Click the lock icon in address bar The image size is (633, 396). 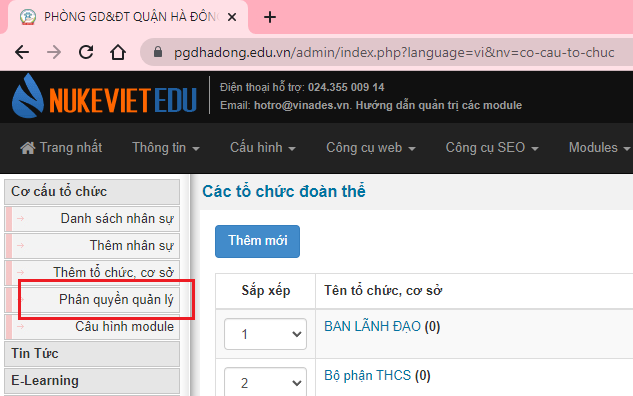click(x=158, y=52)
